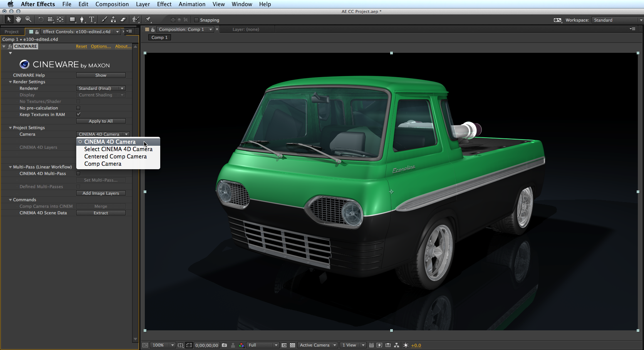644x350 pixels.
Task: Select the Clone Stamp tool
Action: tap(113, 19)
